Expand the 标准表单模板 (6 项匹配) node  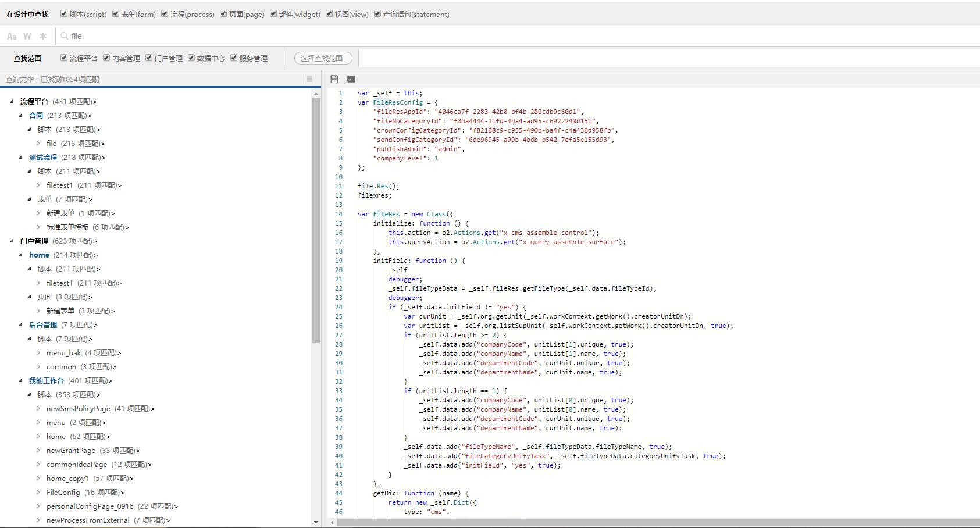point(38,227)
